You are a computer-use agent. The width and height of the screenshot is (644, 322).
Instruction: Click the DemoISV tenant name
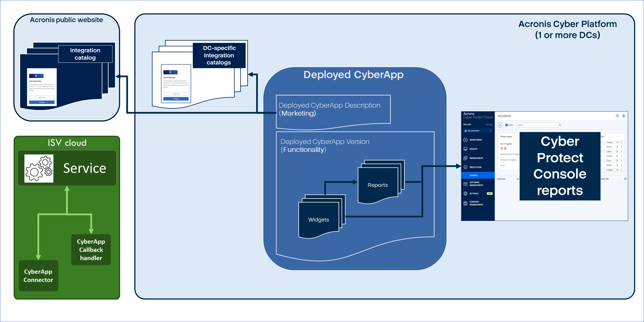click(467, 124)
